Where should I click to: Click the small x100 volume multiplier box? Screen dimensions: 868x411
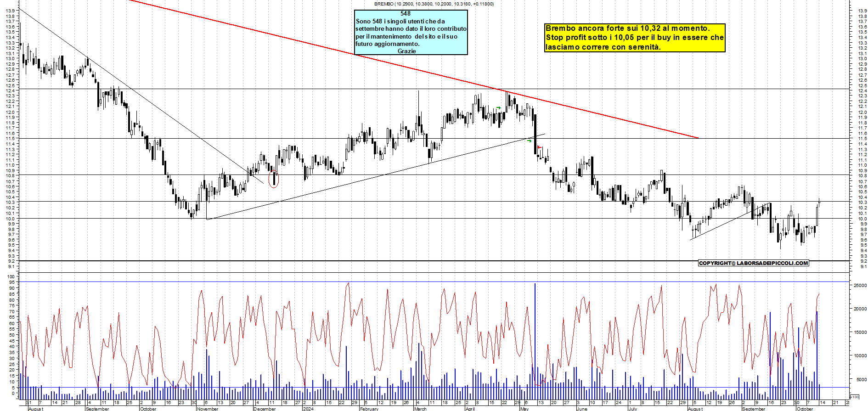click(x=854, y=397)
